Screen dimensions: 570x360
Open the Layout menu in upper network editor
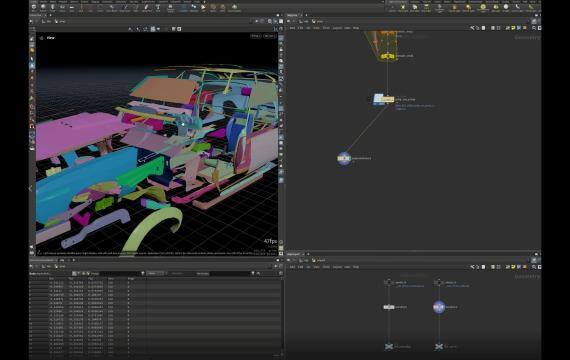pos(337,28)
